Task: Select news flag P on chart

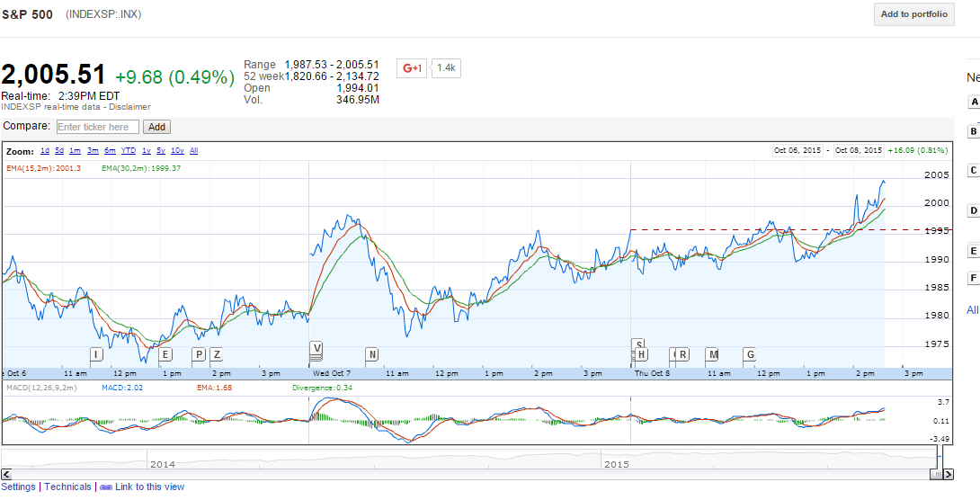Action: click(x=199, y=354)
